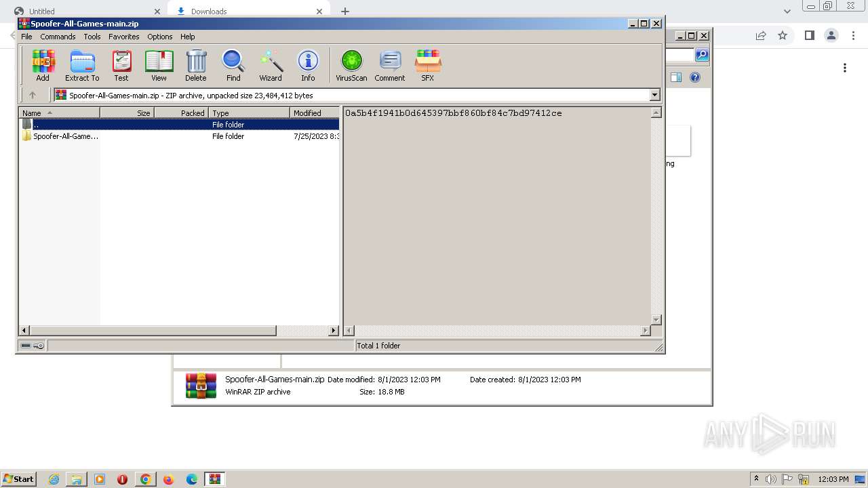Click the Find magnifier icon
Viewport: 868px width, 488px height.
coord(233,66)
